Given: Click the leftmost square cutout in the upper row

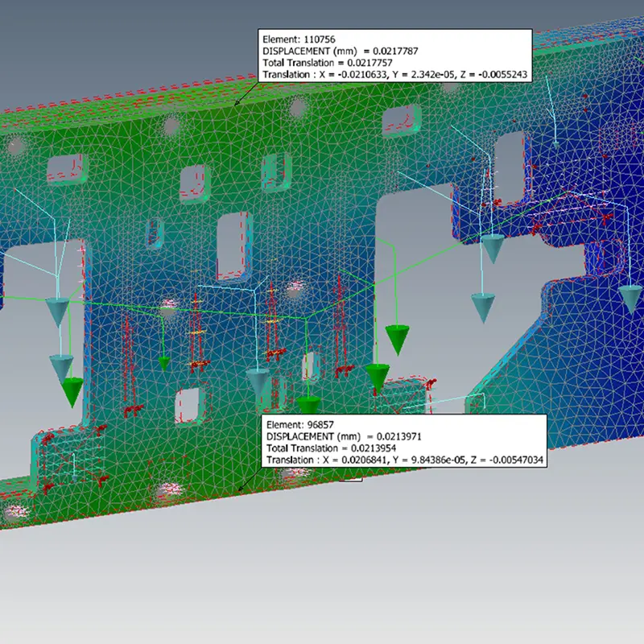Looking at the screenshot, I should click(x=64, y=168).
